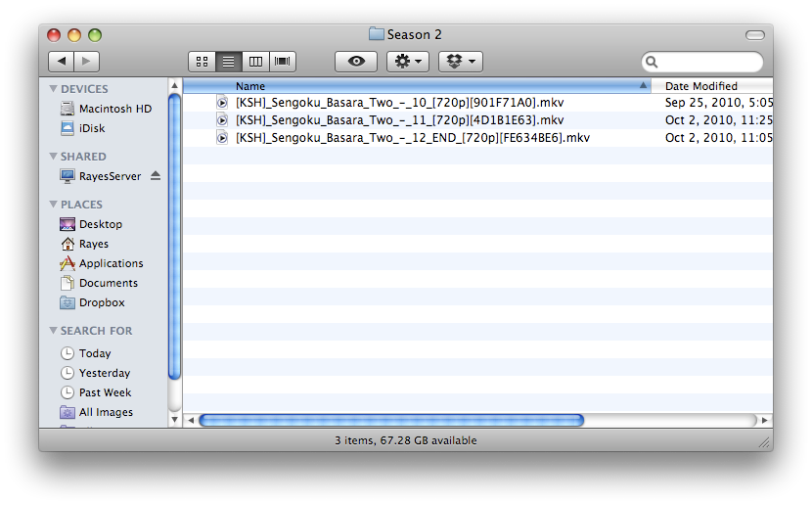812x505 pixels.
Task: Switch to column view
Action: (255, 62)
